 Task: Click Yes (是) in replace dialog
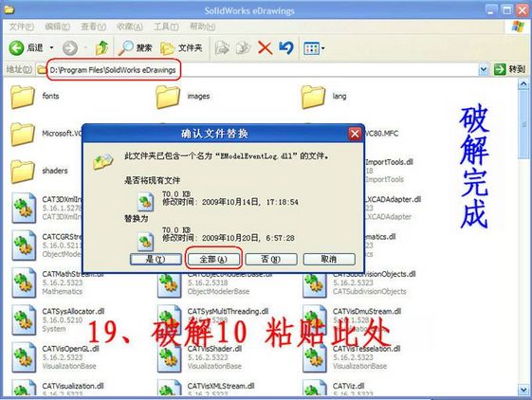(x=156, y=260)
